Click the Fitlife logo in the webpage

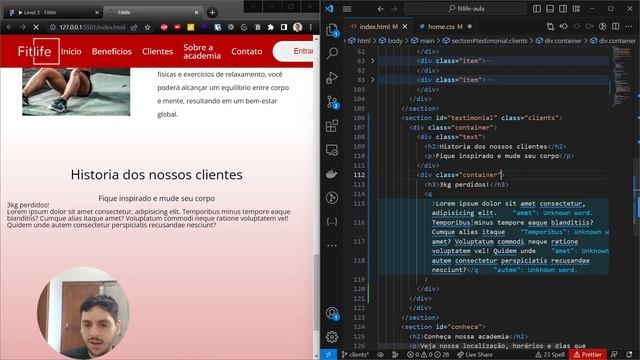38,51
